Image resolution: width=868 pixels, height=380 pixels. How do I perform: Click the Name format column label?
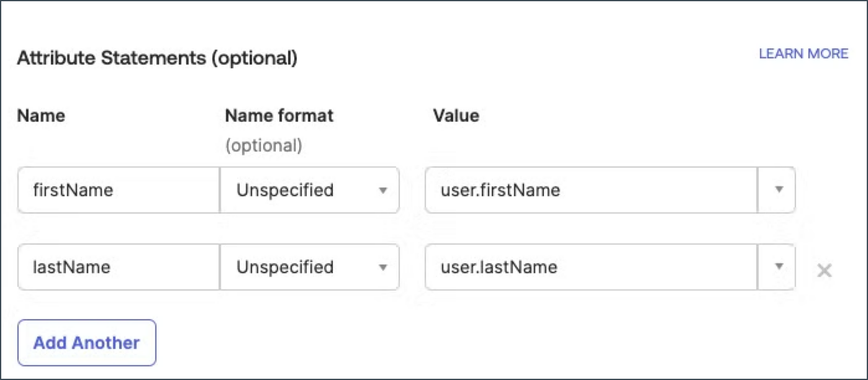point(279,115)
